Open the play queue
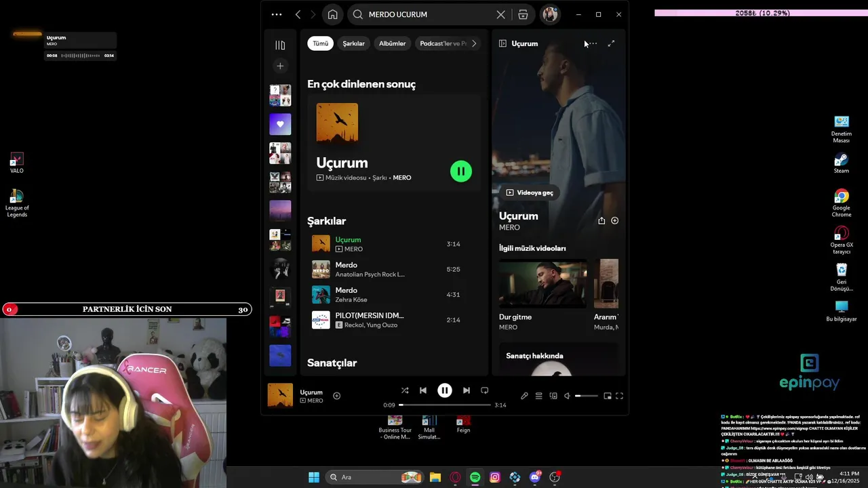This screenshot has width=868, height=488. point(538,396)
